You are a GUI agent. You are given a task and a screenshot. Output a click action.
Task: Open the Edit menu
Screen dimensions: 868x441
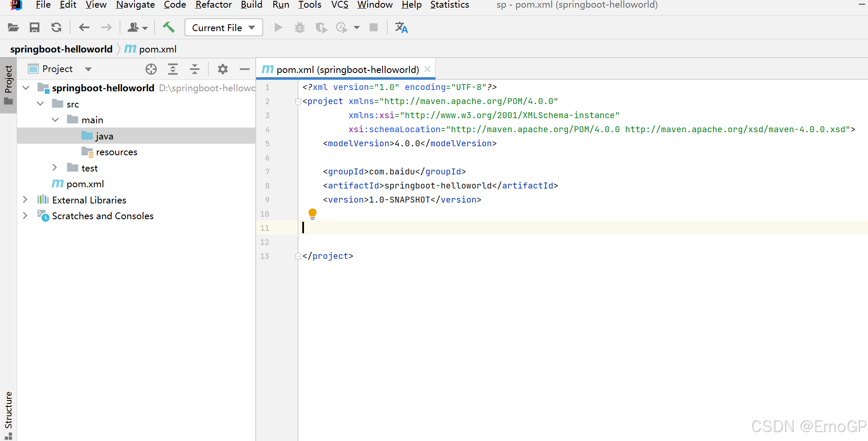pyautogui.click(x=68, y=5)
